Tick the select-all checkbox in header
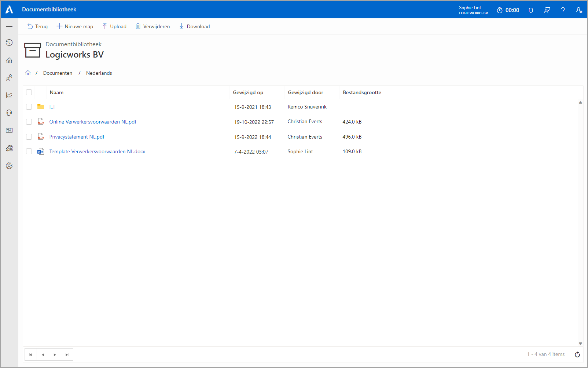Image resolution: width=588 pixels, height=368 pixels. click(29, 92)
